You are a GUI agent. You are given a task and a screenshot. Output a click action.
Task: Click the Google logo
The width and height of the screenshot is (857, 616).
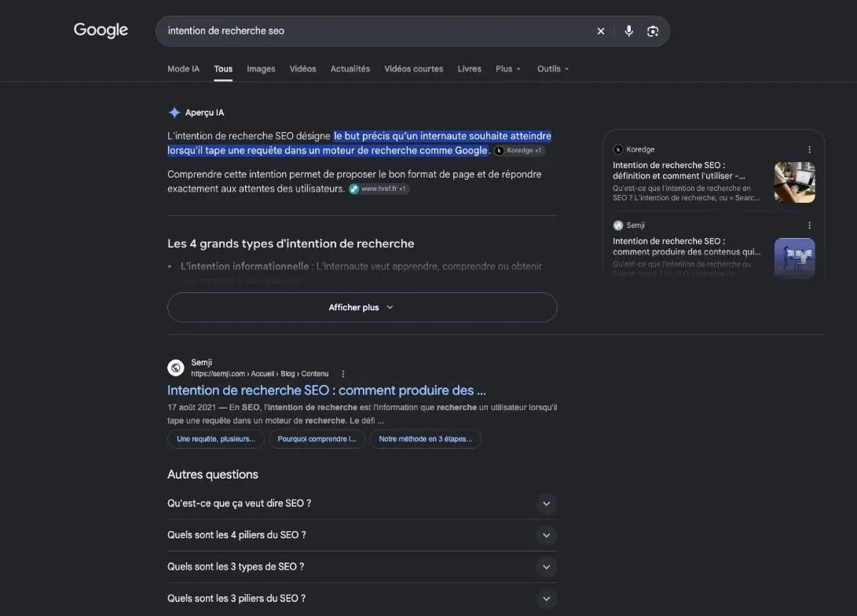101,30
